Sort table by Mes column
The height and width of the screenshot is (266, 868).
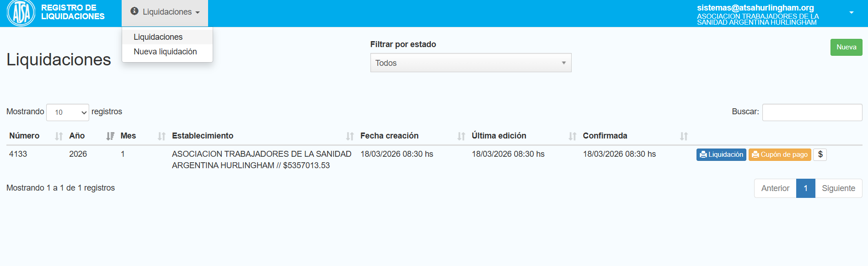click(x=143, y=136)
